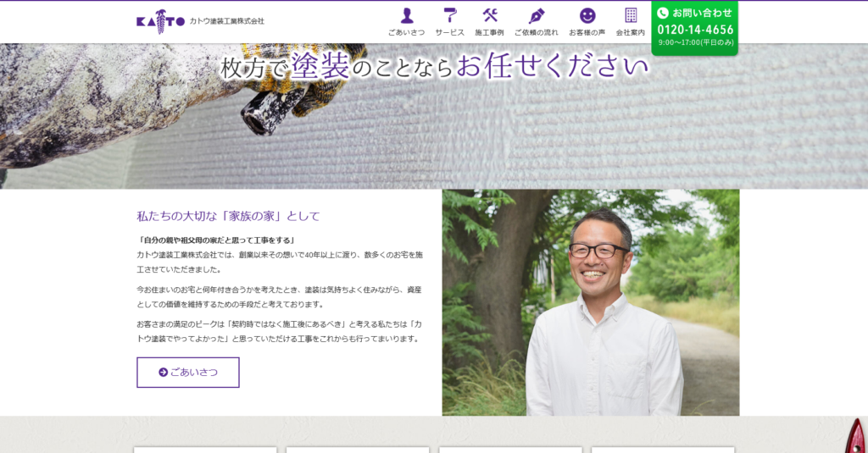Viewport: 868px width, 453px height.
Task: Click the red paintbrush icon at bottom right
Action: pos(854,438)
